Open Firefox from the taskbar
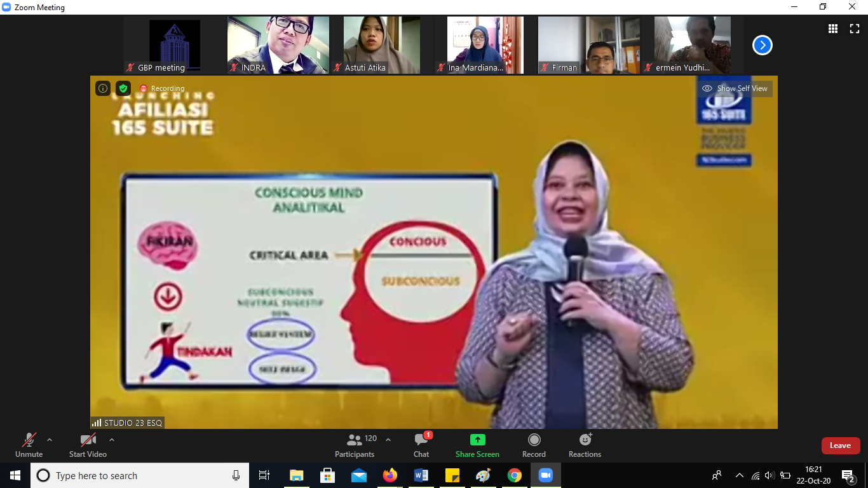 (x=390, y=475)
